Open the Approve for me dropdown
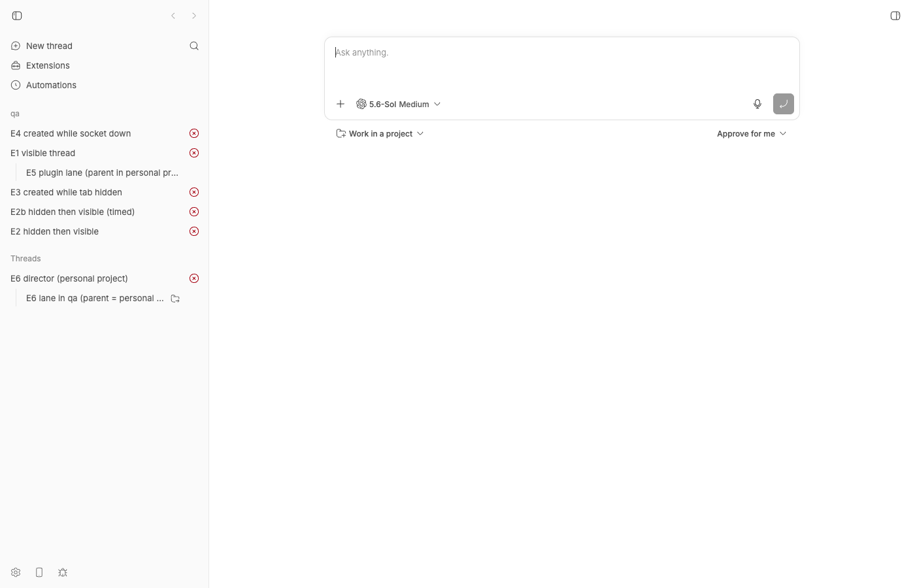The image size is (915, 588). 752,133
